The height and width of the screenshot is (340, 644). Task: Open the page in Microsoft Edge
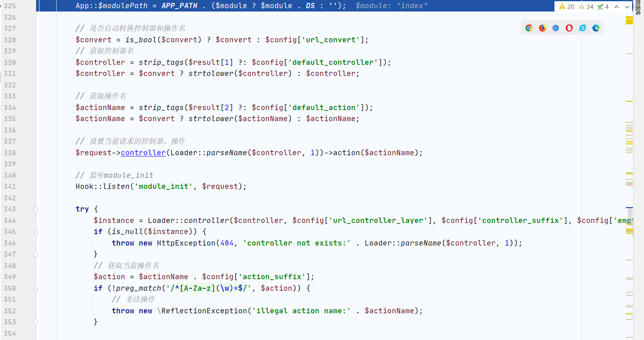pyautogui.click(x=596, y=28)
